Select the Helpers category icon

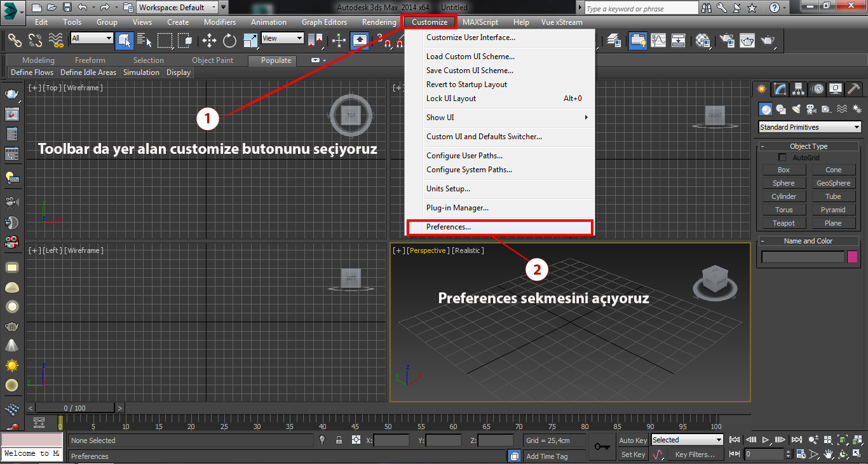tap(826, 109)
